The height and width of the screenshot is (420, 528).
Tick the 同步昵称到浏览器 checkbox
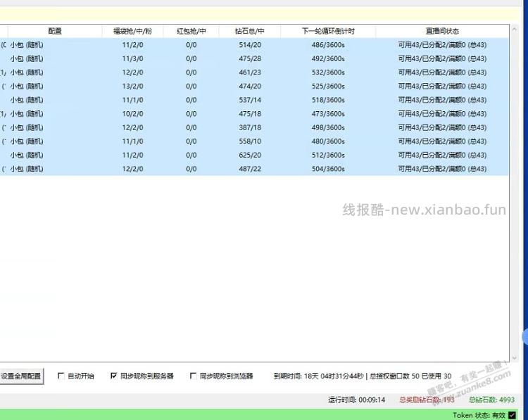pos(194,376)
